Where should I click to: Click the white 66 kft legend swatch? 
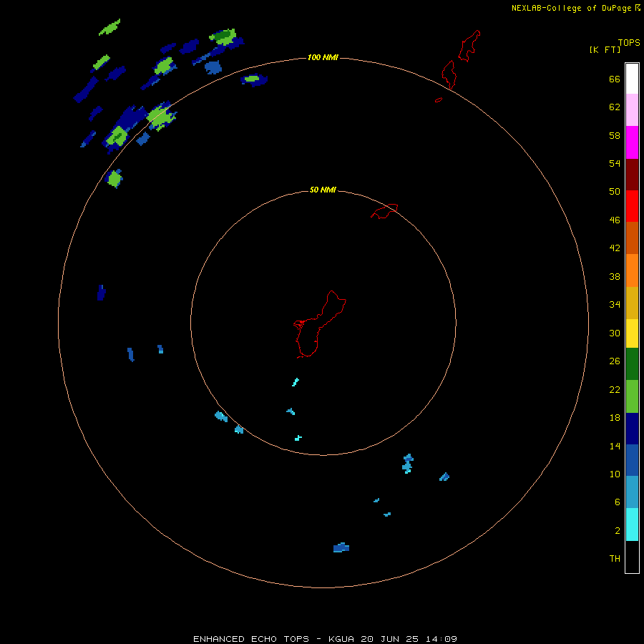pos(632,79)
